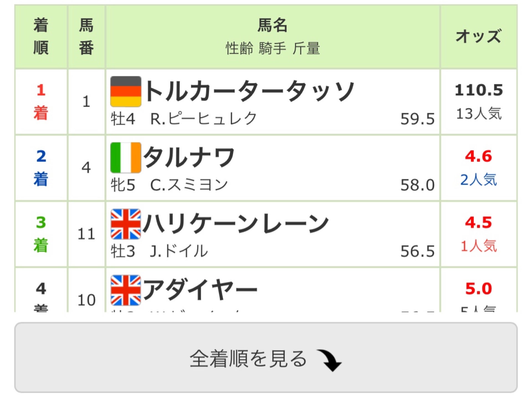Click the 110.5 odds value
The image size is (532, 403).
tap(479, 90)
